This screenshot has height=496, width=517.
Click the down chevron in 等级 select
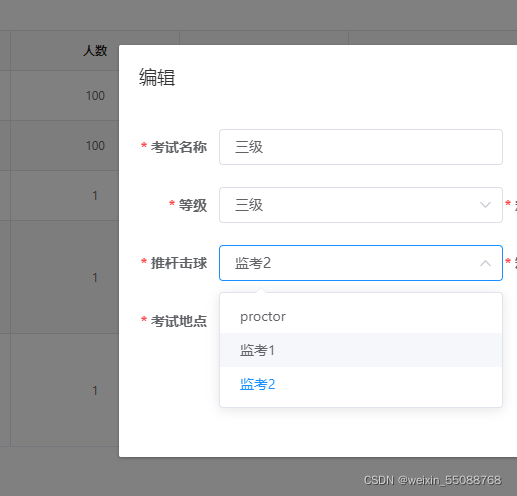485,205
